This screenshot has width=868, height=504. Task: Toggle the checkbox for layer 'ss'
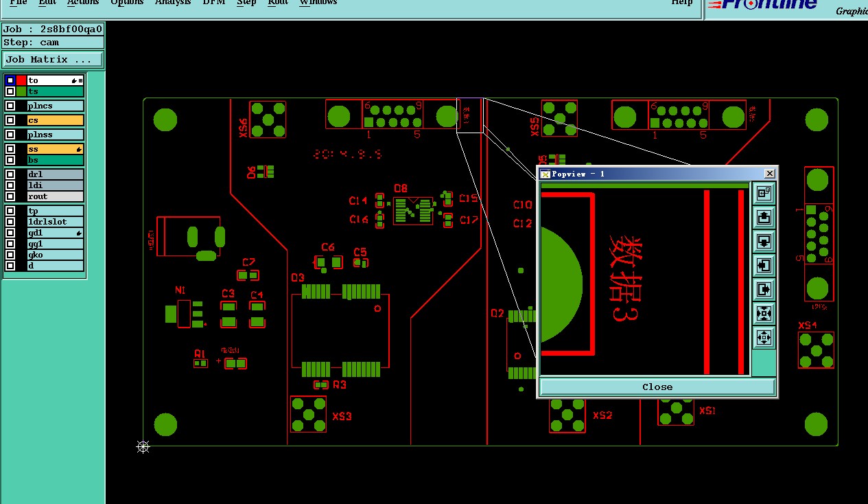[x=10, y=149]
